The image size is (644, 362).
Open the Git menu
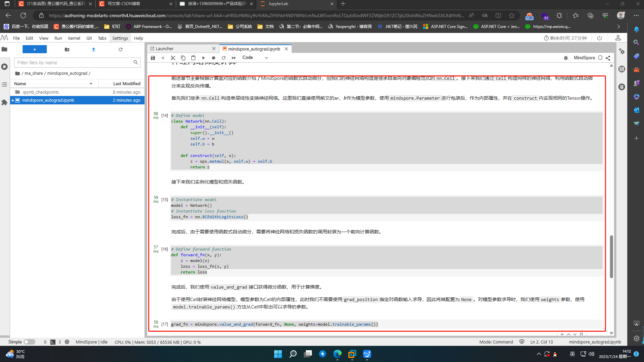[x=89, y=38]
